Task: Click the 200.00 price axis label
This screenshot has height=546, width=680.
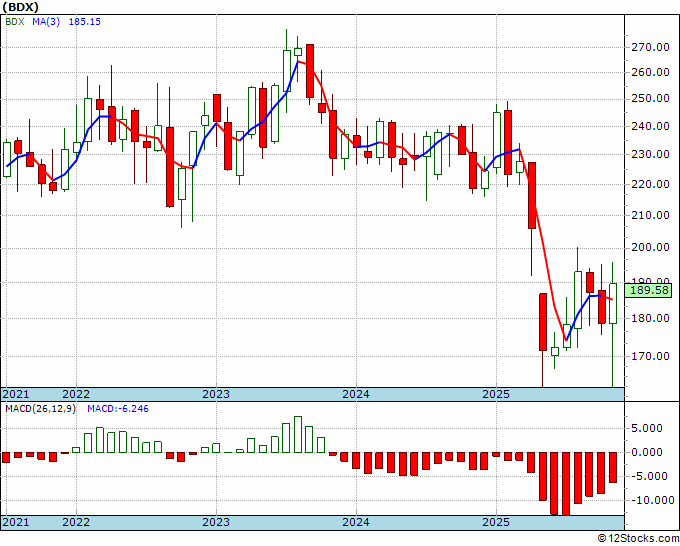Action: click(x=651, y=247)
